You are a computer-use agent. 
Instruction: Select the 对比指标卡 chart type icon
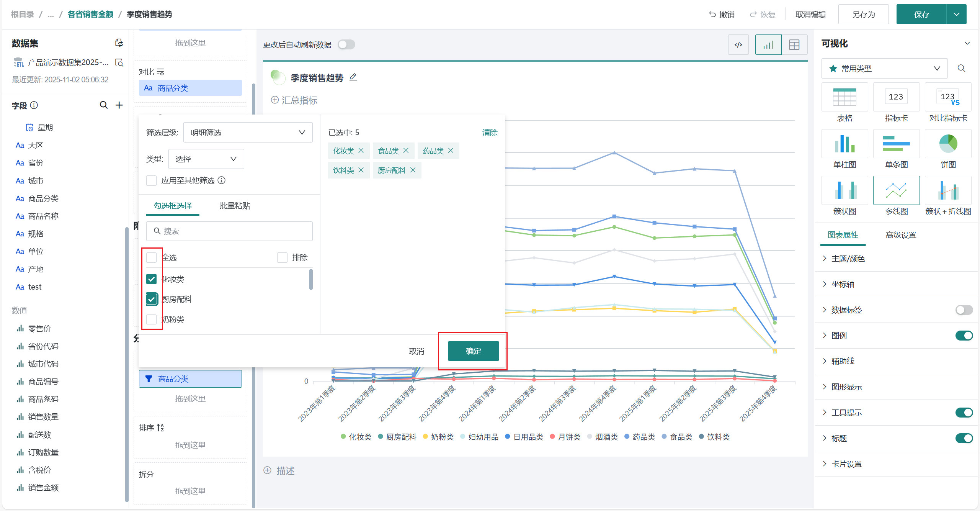pos(948,97)
